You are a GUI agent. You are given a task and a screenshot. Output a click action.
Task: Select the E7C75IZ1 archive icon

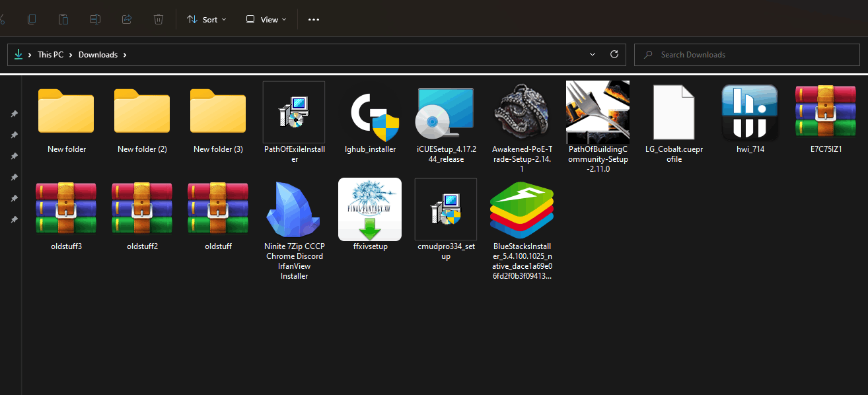point(826,112)
